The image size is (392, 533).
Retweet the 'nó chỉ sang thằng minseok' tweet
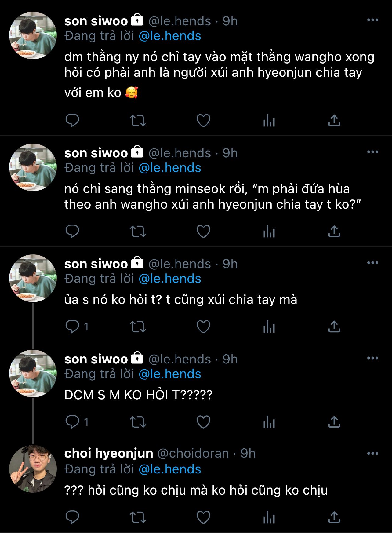pos(138,232)
